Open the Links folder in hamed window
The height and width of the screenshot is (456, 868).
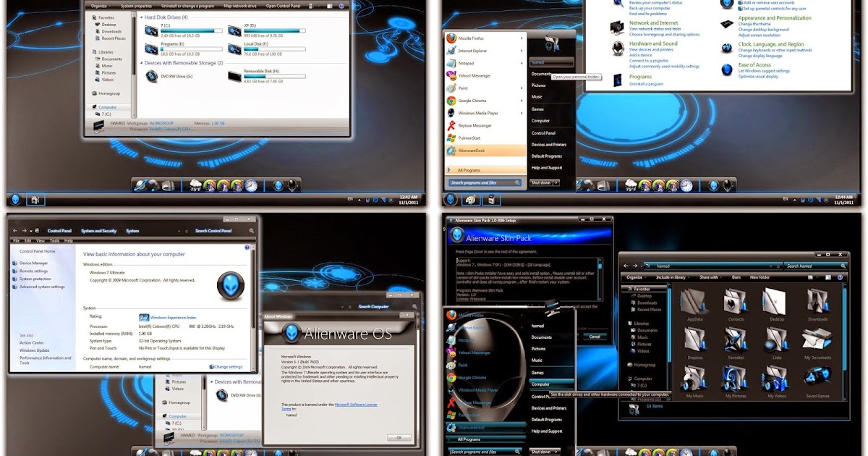coord(776,339)
